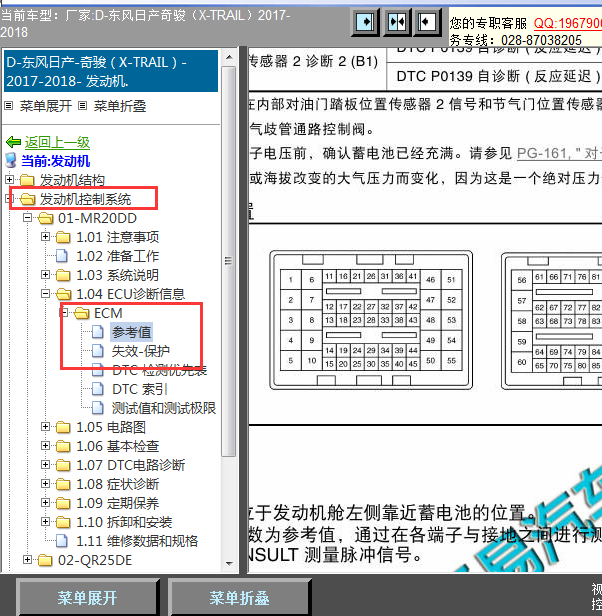
Task: Click the tree panel scrollbar thumb
Action: click(229, 261)
